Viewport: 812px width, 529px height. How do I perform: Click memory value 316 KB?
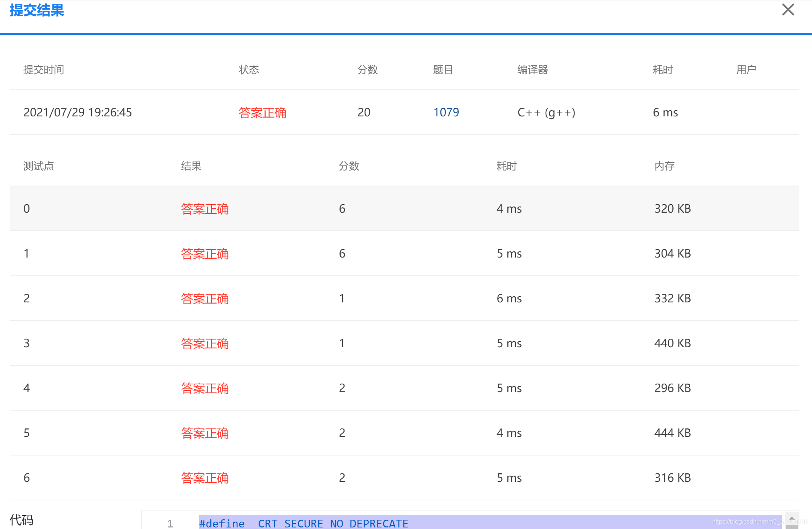672,478
